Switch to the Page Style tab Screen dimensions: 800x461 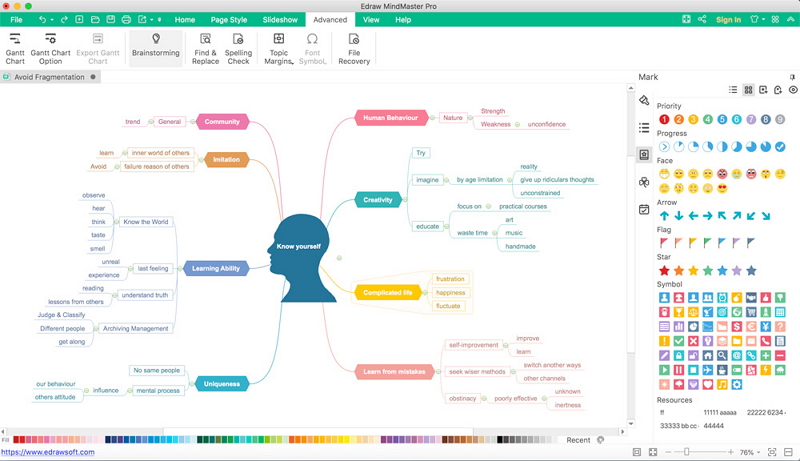click(228, 19)
